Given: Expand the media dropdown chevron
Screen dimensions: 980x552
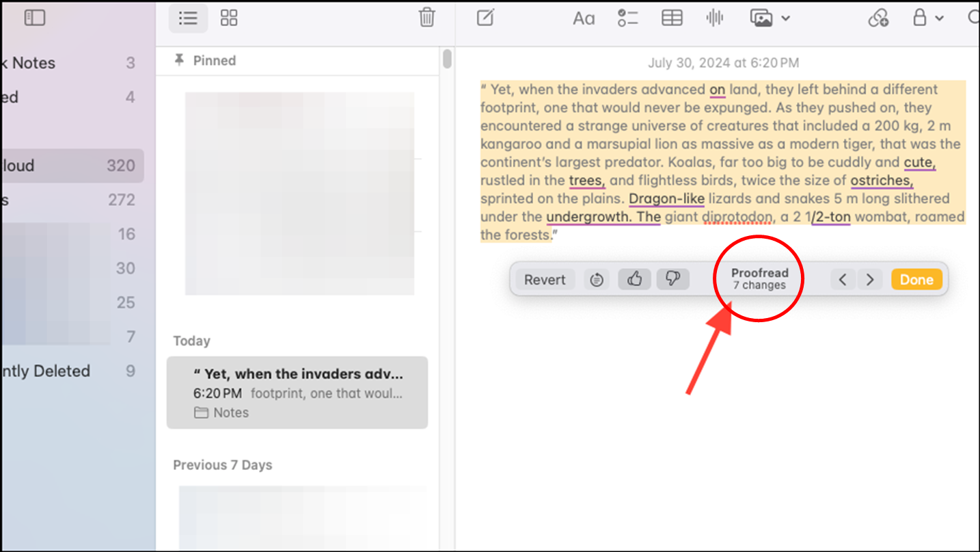Looking at the screenshot, I should (785, 18).
